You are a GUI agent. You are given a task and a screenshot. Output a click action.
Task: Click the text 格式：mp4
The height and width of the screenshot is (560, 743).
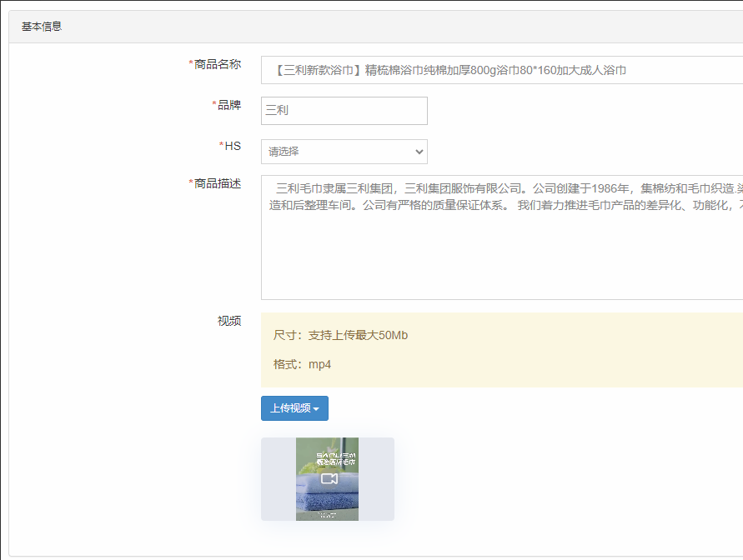(x=302, y=364)
